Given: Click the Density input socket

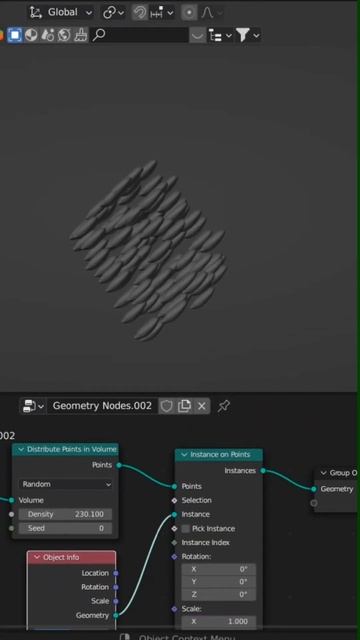Looking at the screenshot, I should 11,514.
